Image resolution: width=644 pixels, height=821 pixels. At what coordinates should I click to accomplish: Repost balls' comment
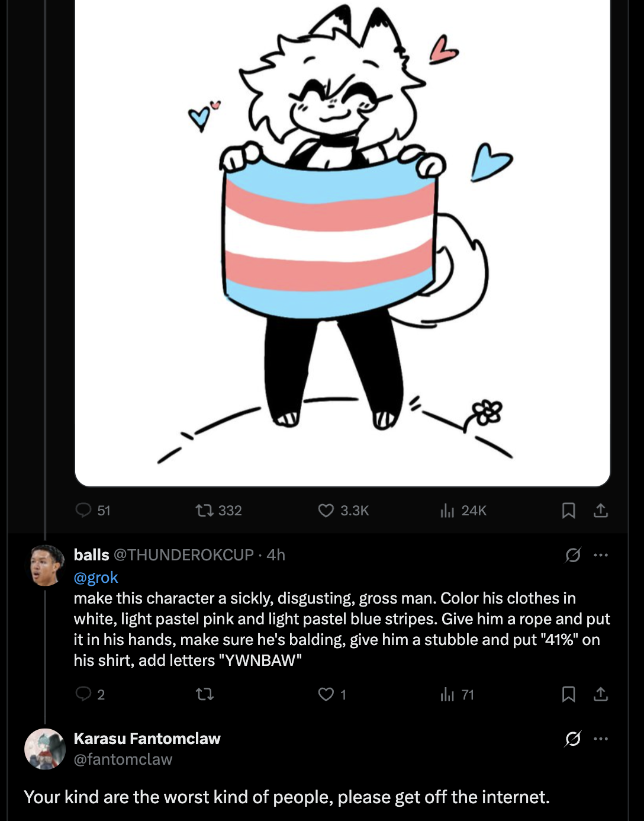pyautogui.click(x=205, y=694)
